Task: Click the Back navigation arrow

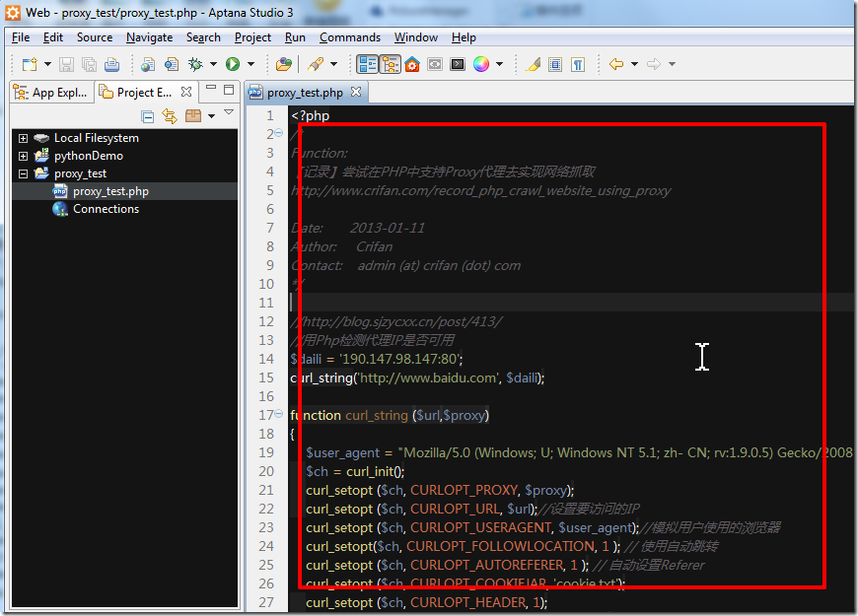Action: coord(616,64)
